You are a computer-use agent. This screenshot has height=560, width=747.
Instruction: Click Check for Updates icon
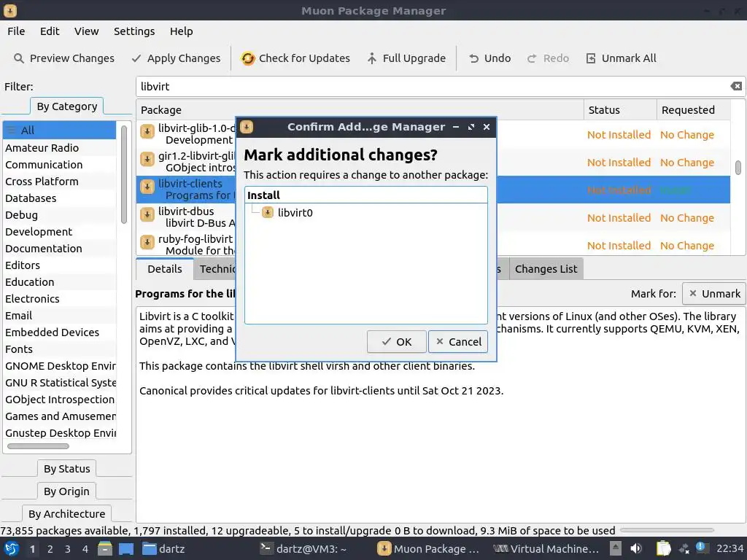pos(248,58)
